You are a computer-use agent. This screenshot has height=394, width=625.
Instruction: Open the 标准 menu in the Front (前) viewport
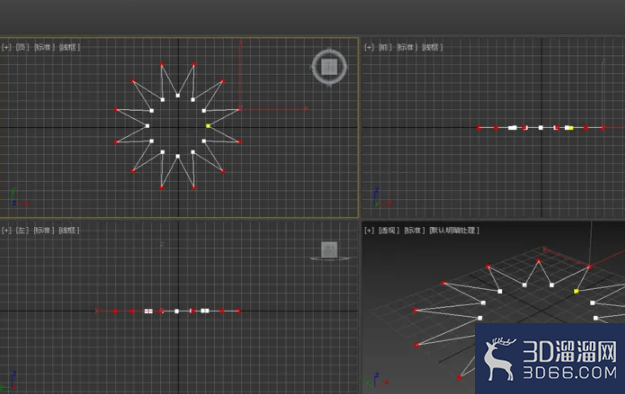click(407, 47)
